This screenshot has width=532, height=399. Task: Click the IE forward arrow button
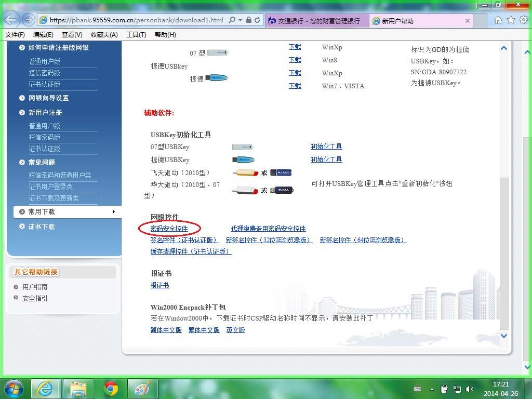point(29,20)
